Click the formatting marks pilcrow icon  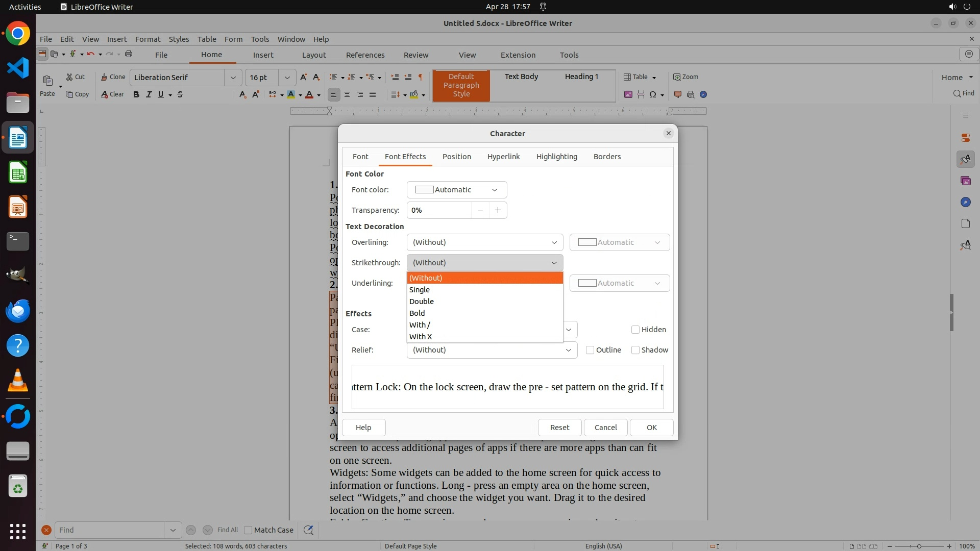click(421, 77)
